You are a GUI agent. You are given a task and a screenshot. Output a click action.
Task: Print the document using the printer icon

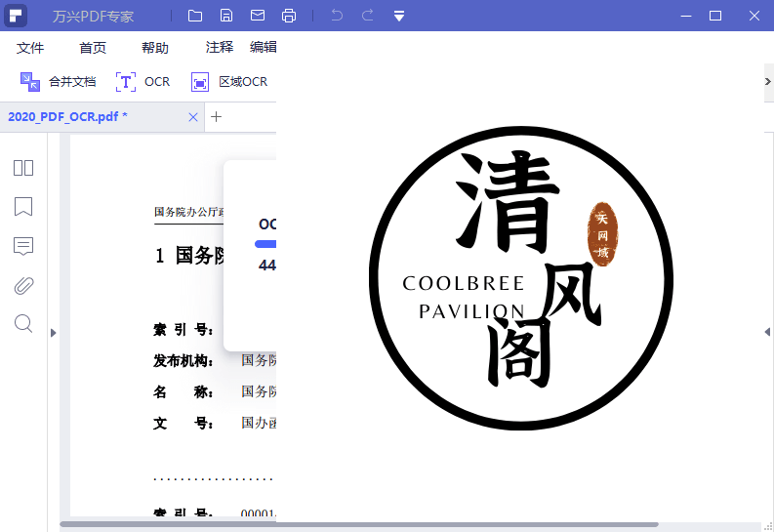[289, 16]
